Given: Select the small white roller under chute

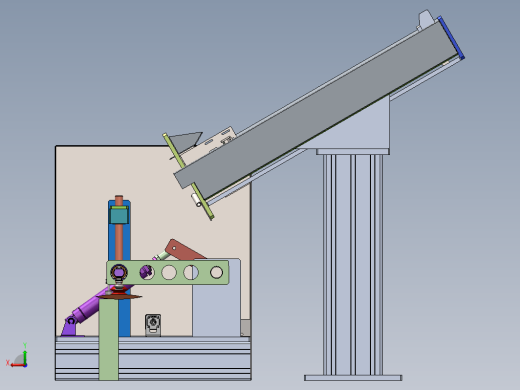Looking at the screenshot, I should pyautogui.click(x=196, y=200).
